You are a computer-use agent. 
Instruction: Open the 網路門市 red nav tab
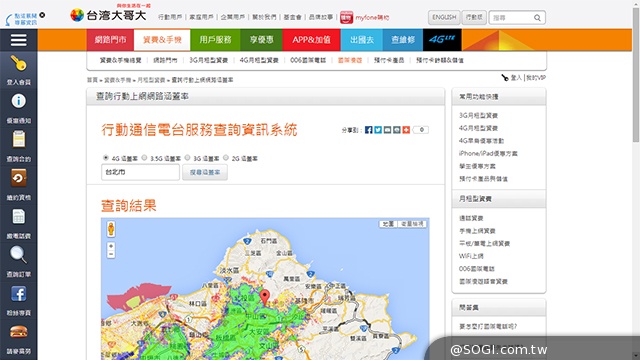(x=110, y=40)
